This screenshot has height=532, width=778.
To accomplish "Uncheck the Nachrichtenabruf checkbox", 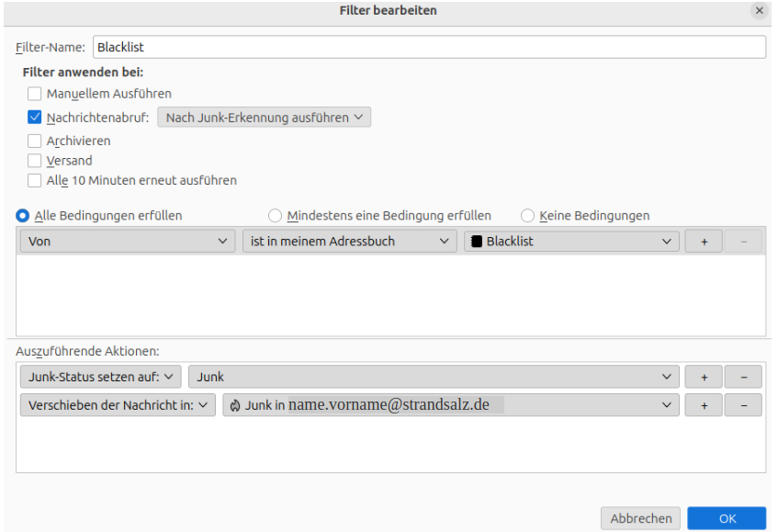I will pos(35,118).
